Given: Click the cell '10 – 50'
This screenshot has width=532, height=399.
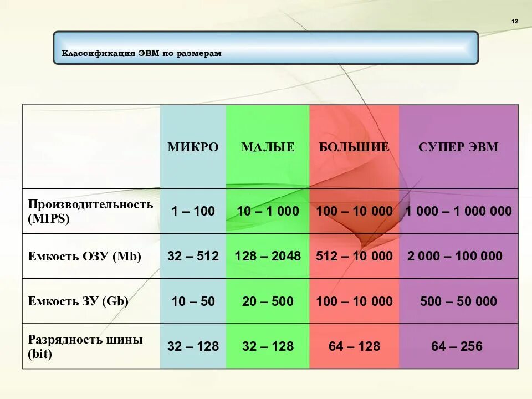Looking at the screenshot, I should pyautogui.click(x=193, y=301).
